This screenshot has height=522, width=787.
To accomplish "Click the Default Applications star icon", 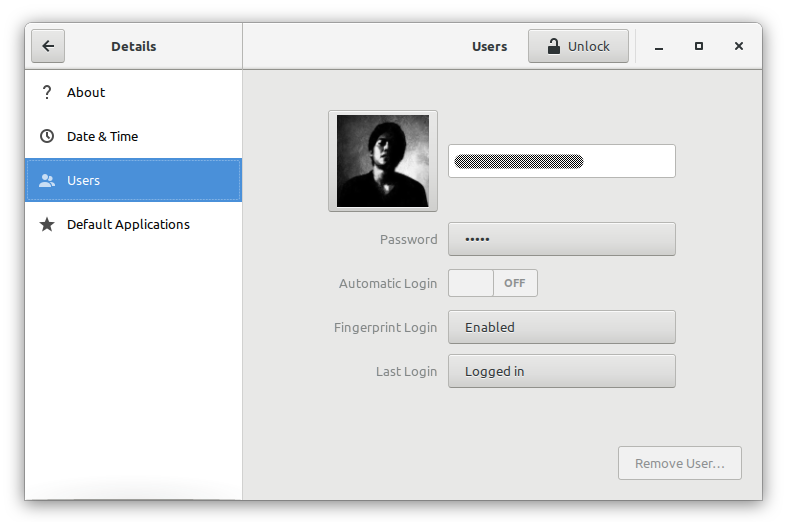I will pos(46,225).
